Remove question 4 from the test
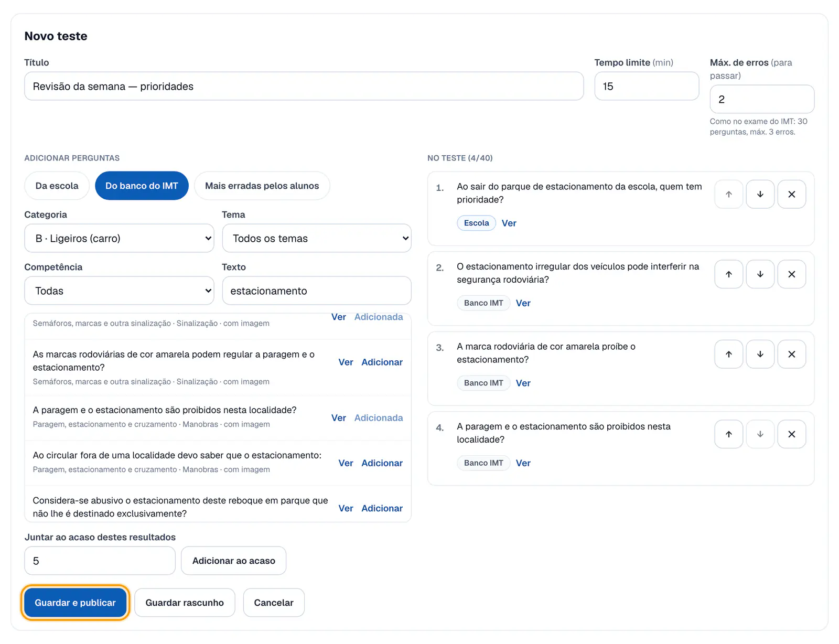The height and width of the screenshot is (644, 839). 792,434
